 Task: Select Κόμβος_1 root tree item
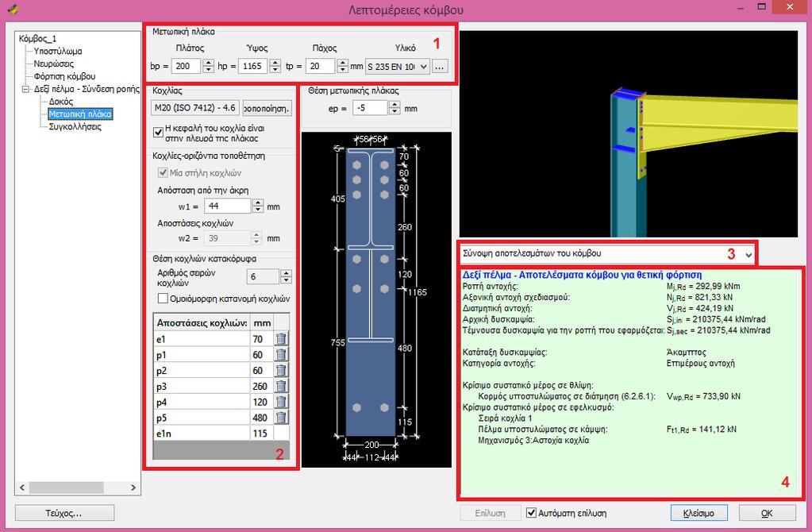(37, 38)
